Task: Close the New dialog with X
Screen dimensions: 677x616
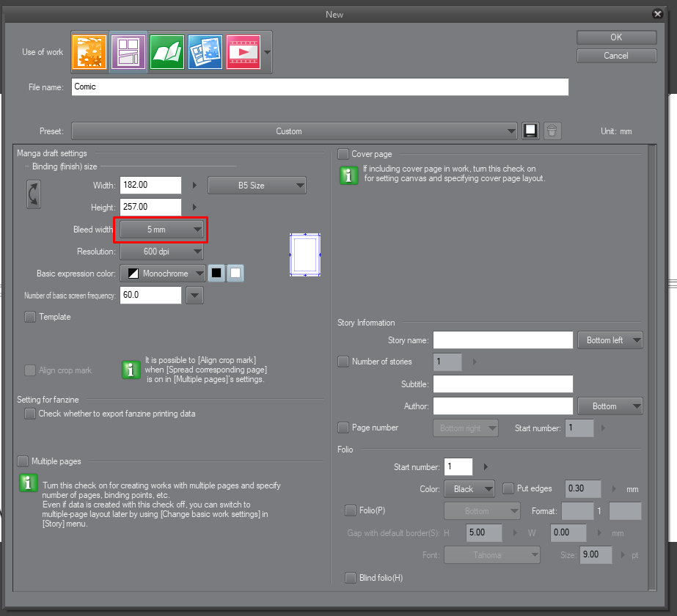Action: click(657, 14)
